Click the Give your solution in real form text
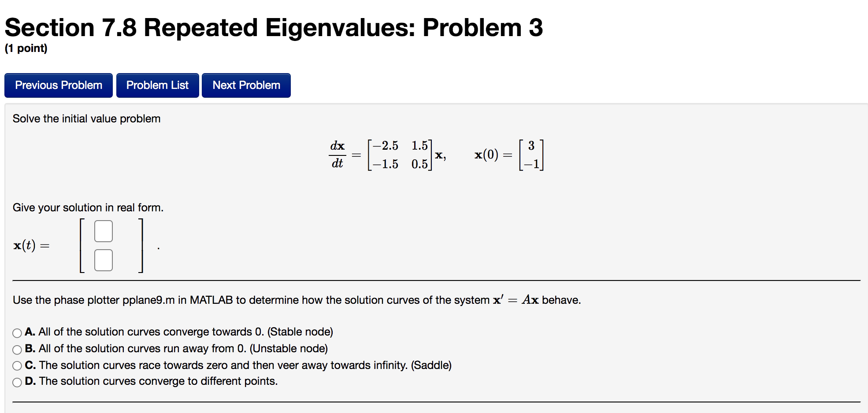The width and height of the screenshot is (868, 413). click(88, 207)
